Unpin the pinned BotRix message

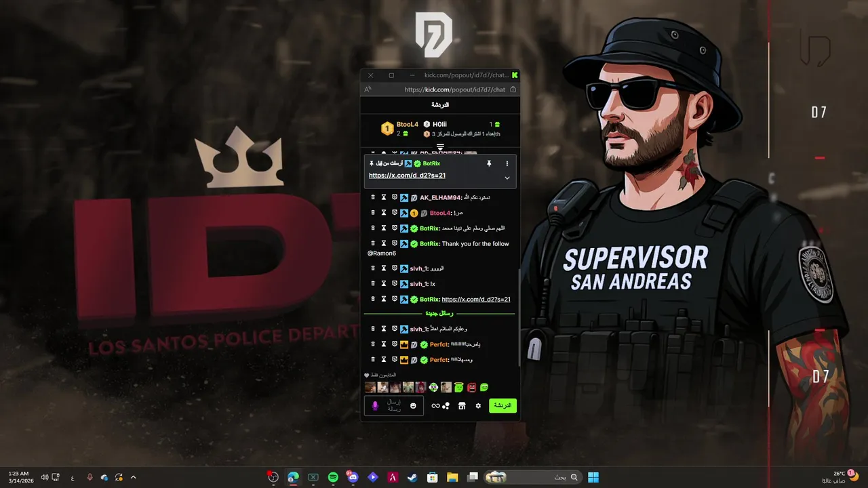click(x=489, y=163)
